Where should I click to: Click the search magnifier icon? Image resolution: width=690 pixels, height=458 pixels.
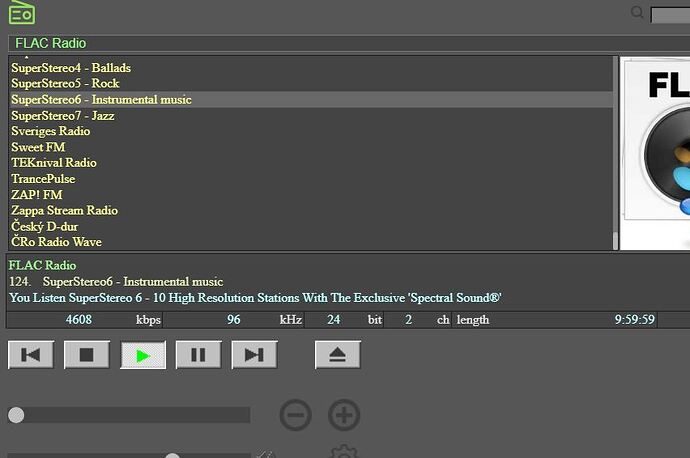click(x=637, y=12)
